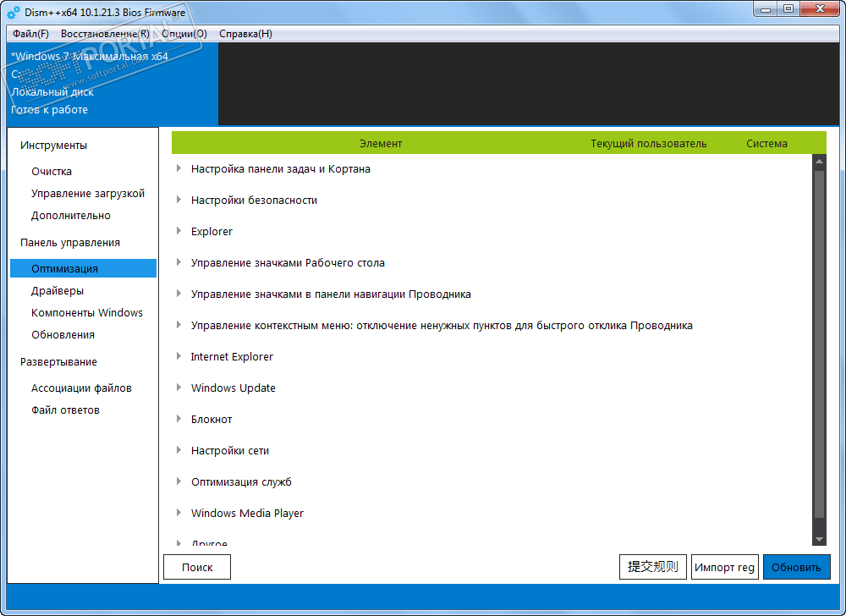
Task: Click the Импорт reg button
Action: pyautogui.click(x=725, y=567)
